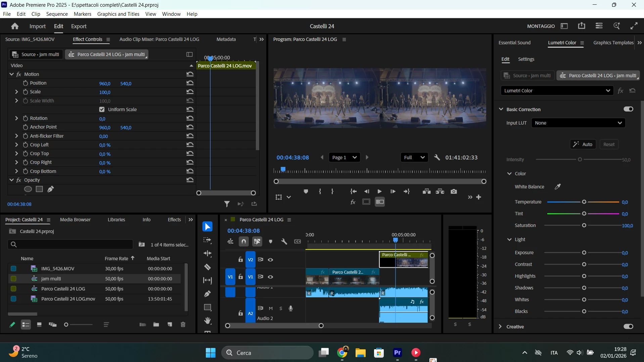
Task: Select the Hand tool
Action: coord(208,321)
